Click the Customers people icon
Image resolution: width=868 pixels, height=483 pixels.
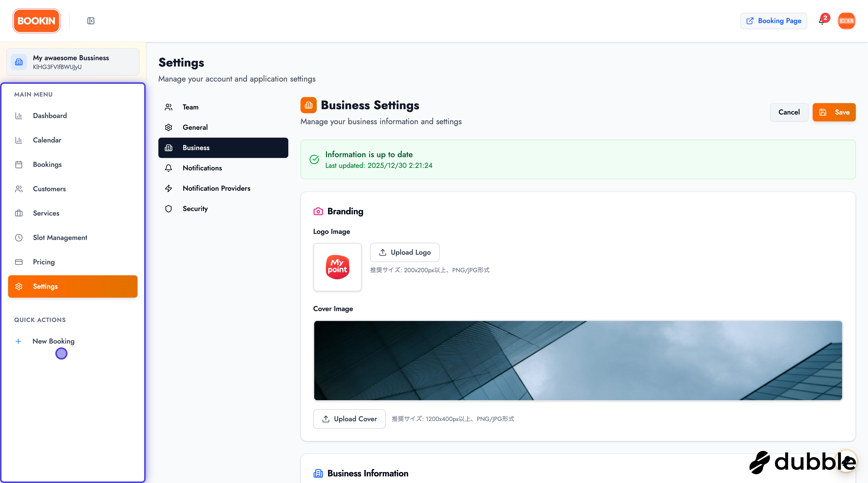pyautogui.click(x=19, y=189)
